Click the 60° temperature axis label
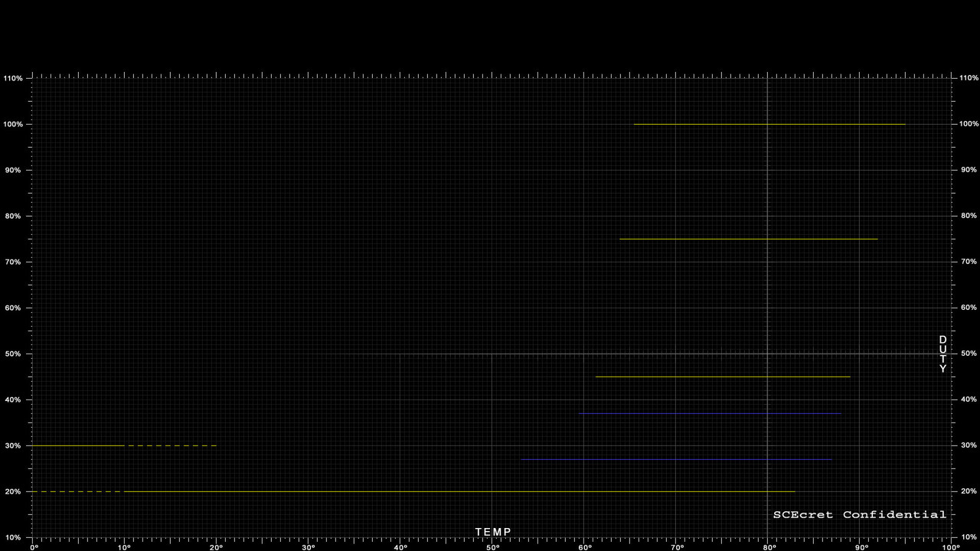The width and height of the screenshot is (980, 551). click(583, 547)
